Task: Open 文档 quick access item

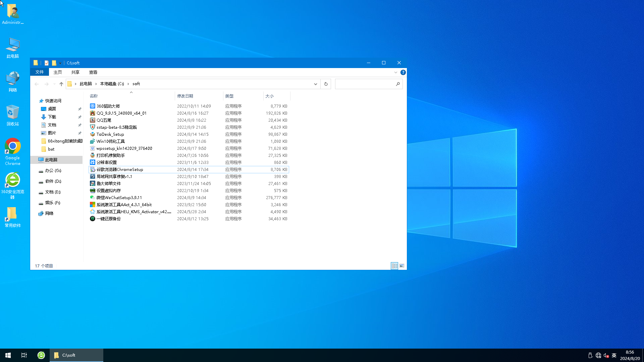Action: point(52,125)
